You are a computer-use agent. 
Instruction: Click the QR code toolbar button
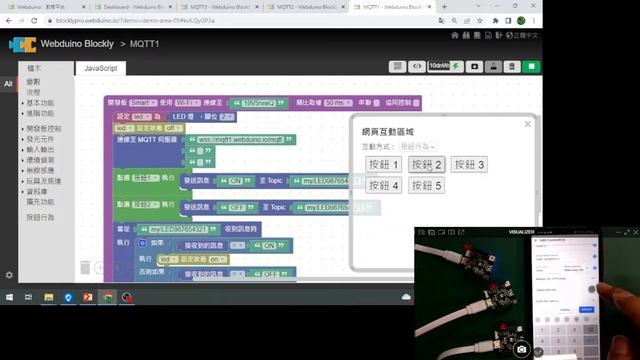click(x=398, y=67)
